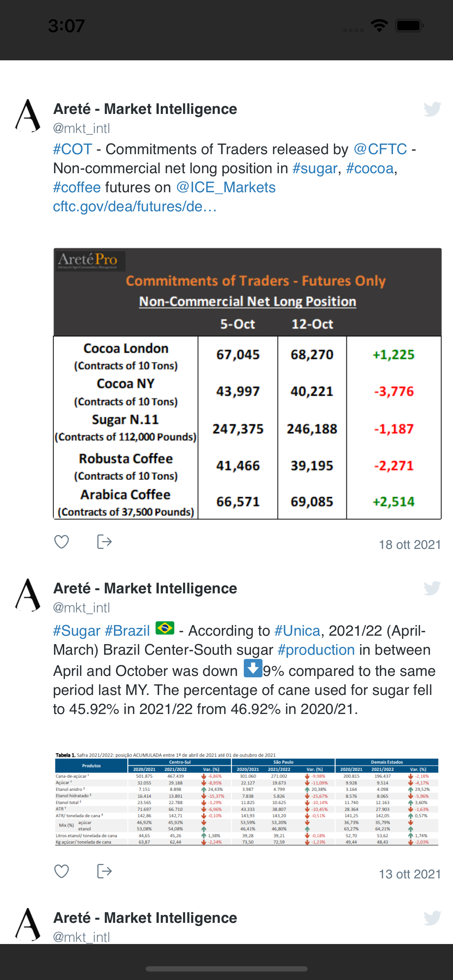Follow the cftc.gov/dea/futures link
453x980 pixels.
(x=135, y=207)
